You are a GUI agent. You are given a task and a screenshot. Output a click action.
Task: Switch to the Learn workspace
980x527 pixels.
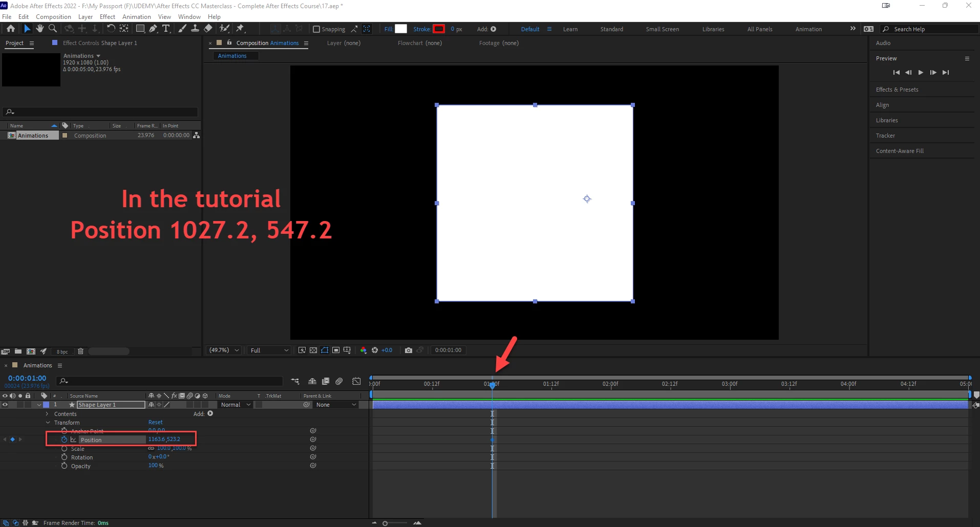[570, 29]
